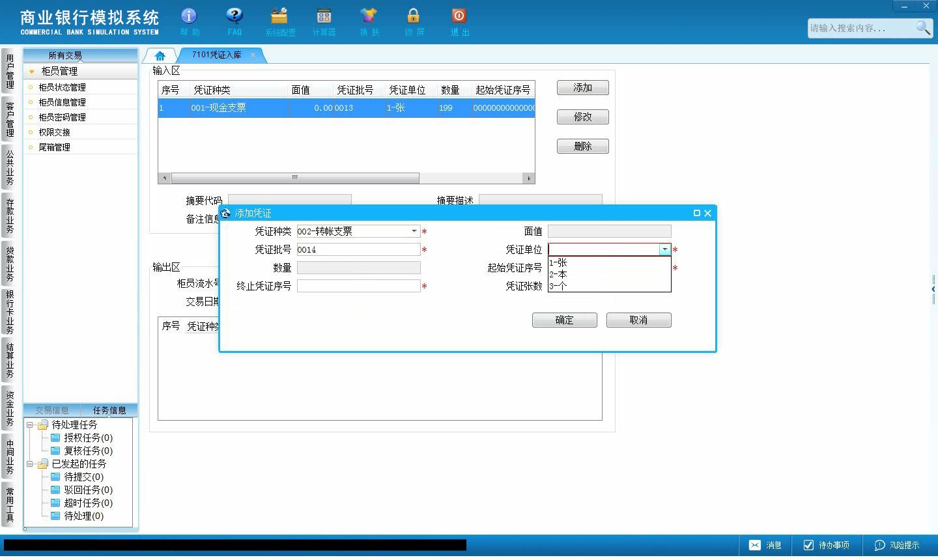Viewport: 938px width, 560px height.
Task: Toggle the 凭证单位 dropdown arrow
Action: click(664, 249)
